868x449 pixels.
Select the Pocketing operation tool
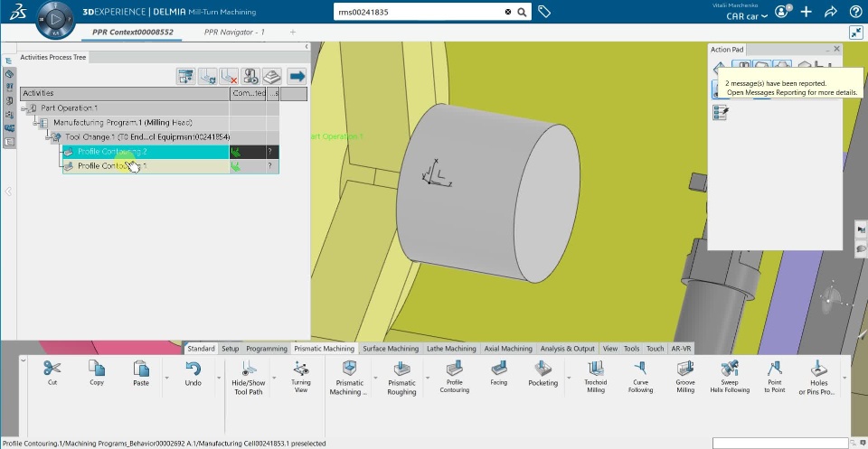[x=542, y=373]
